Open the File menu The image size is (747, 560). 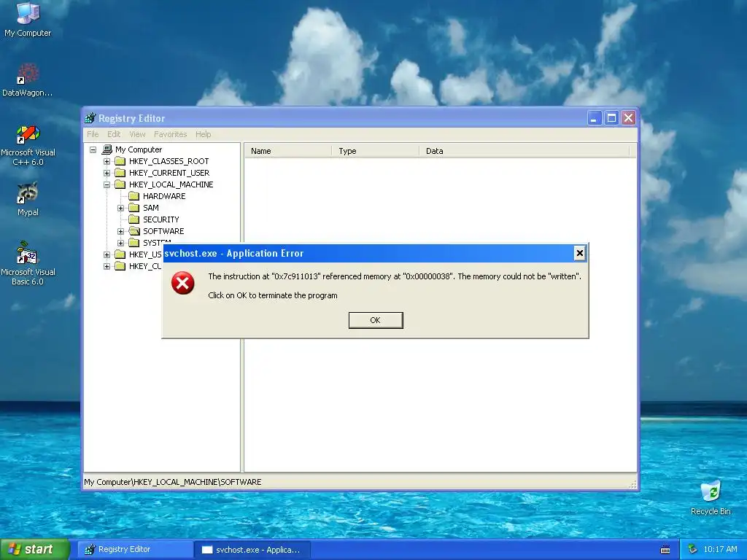coord(93,134)
